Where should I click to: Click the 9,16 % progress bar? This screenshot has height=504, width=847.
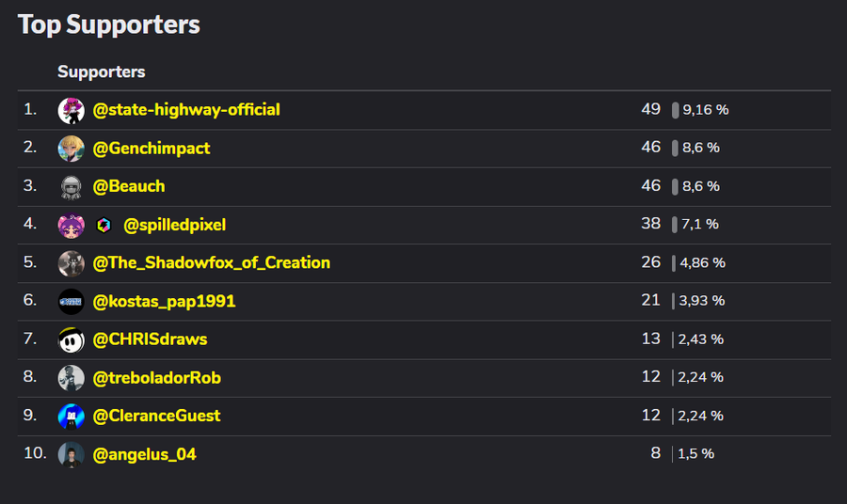click(675, 110)
